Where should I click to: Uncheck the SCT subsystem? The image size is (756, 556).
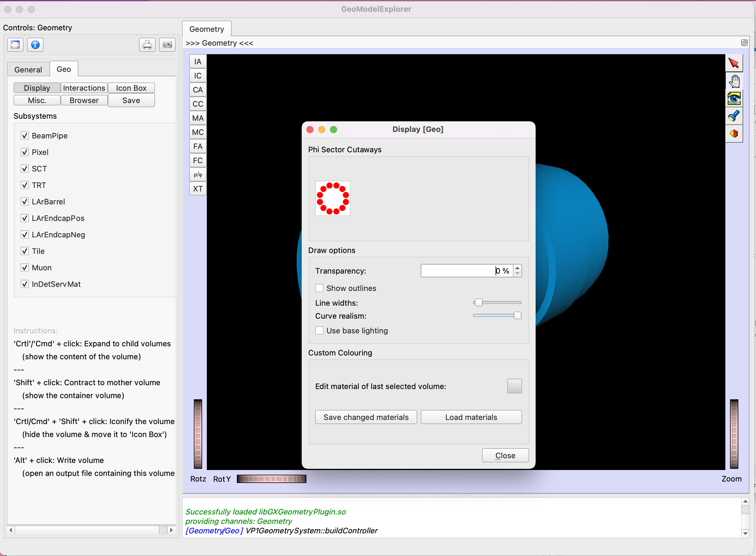point(24,169)
